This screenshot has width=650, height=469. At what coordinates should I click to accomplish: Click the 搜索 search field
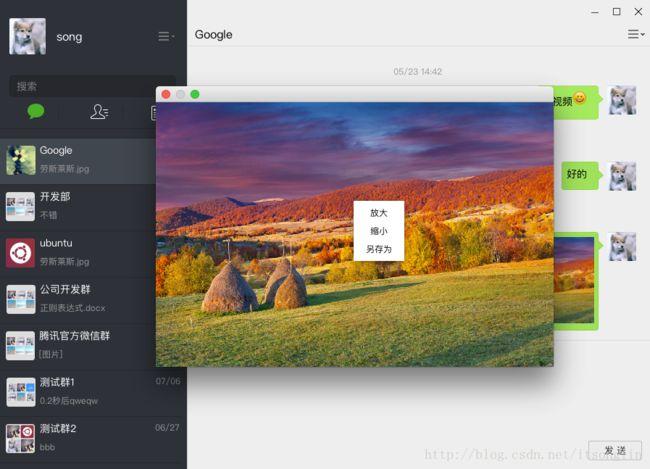(x=90, y=86)
